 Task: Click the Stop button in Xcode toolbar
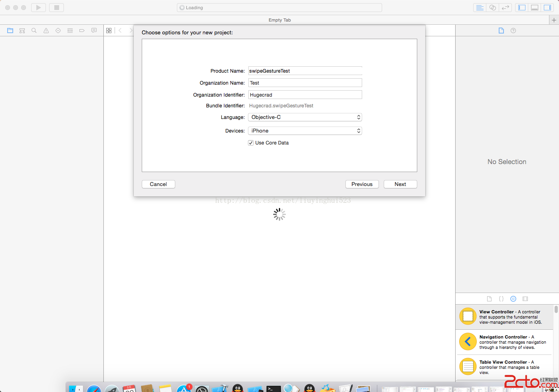pyautogui.click(x=56, y=8)
